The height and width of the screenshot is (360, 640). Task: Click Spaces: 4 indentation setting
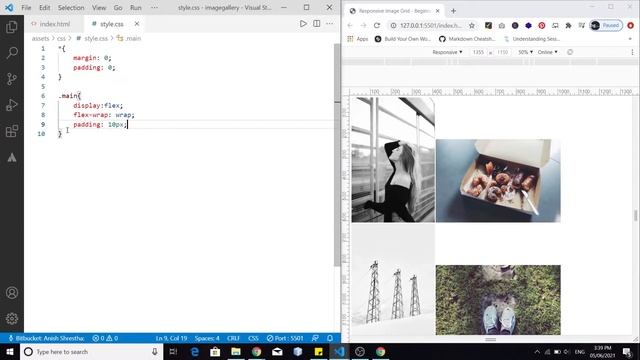coord(207,338)
